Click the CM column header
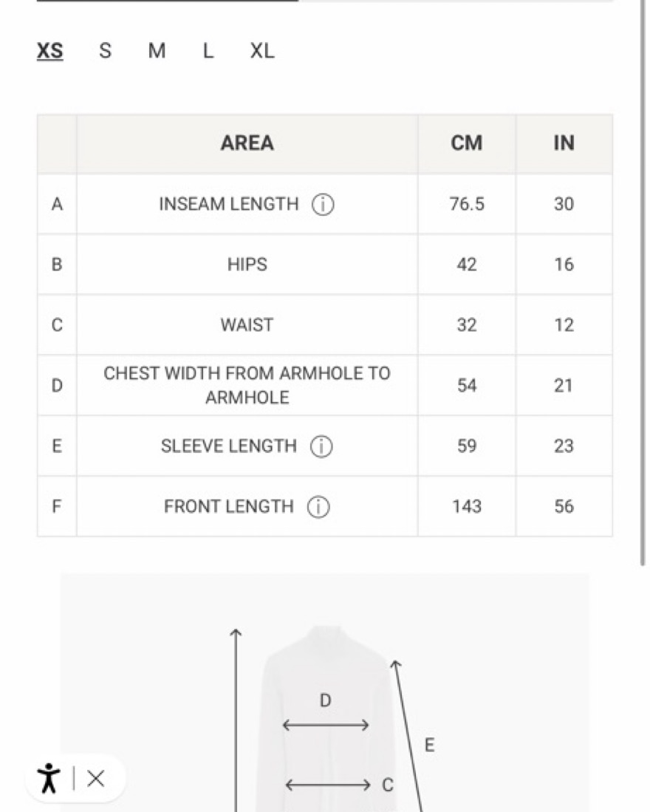 [467, 143]
